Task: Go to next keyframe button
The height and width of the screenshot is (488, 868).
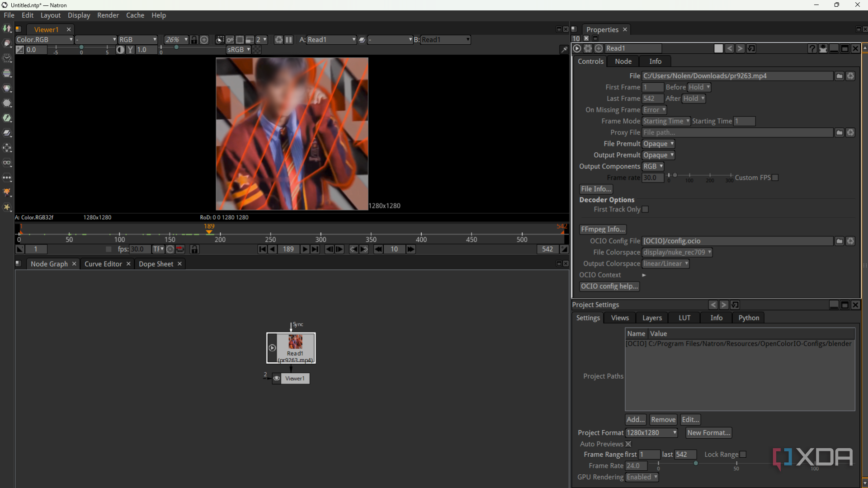Action: point(364,249)
